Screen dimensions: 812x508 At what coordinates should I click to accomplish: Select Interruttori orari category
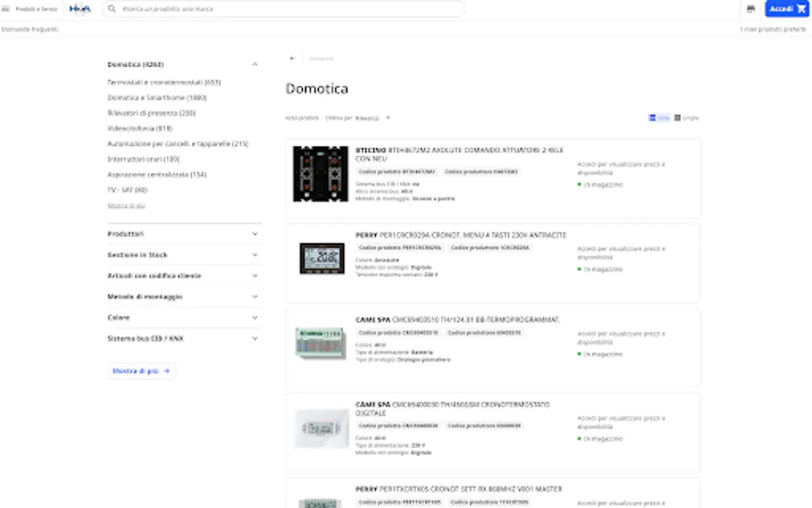tap(143, 159)
